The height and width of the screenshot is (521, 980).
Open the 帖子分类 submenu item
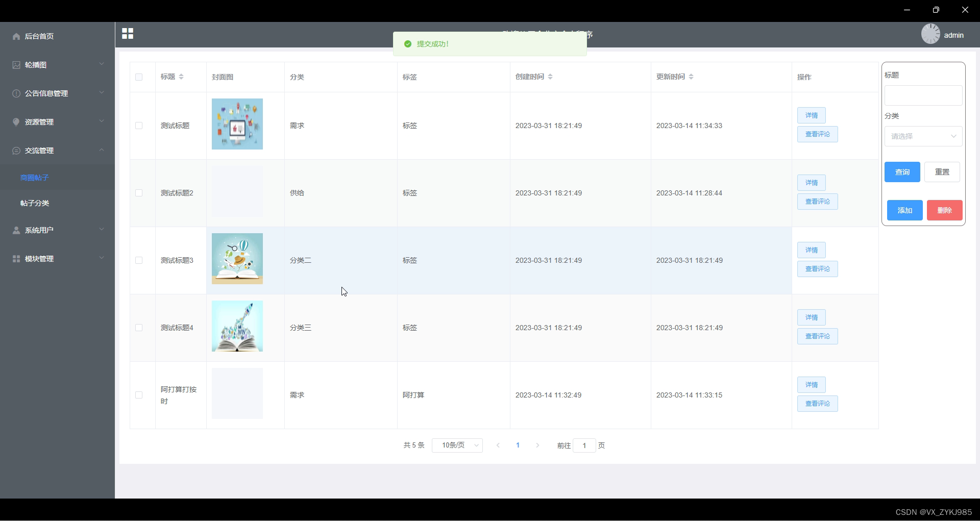click(x=57, y=203)
